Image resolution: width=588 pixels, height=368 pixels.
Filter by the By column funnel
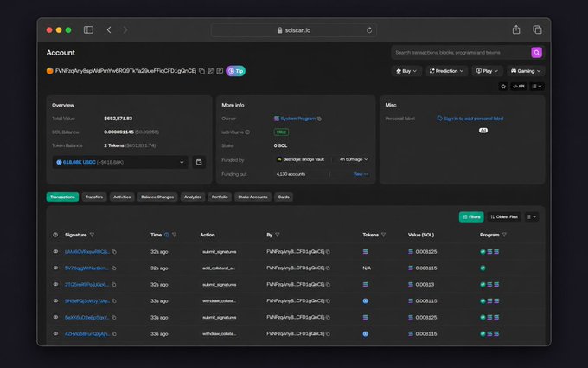point(277,235)
